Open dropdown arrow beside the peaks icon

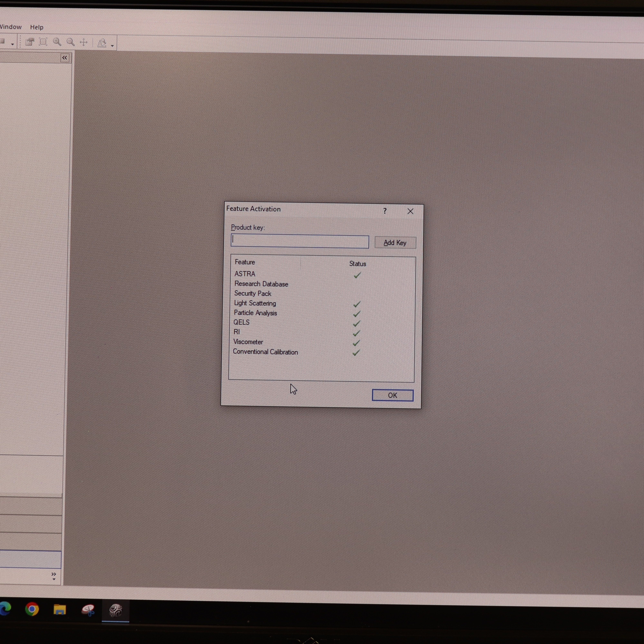[x=112, y=45]
